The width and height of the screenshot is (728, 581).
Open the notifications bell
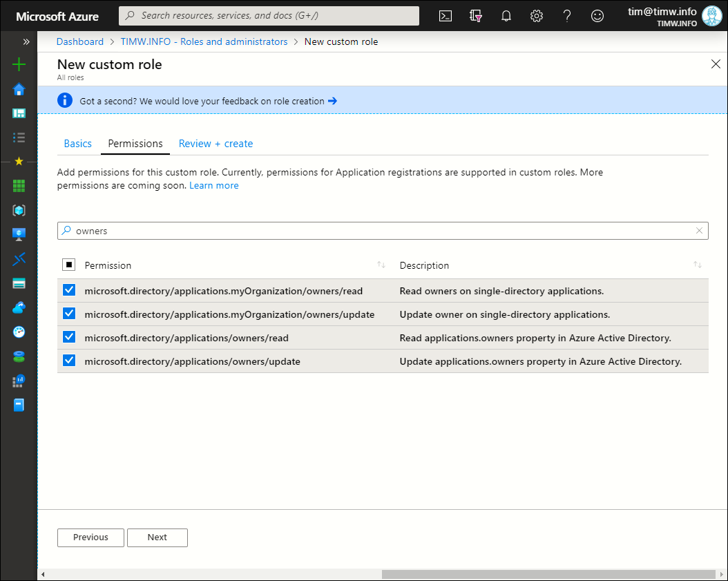506,16
